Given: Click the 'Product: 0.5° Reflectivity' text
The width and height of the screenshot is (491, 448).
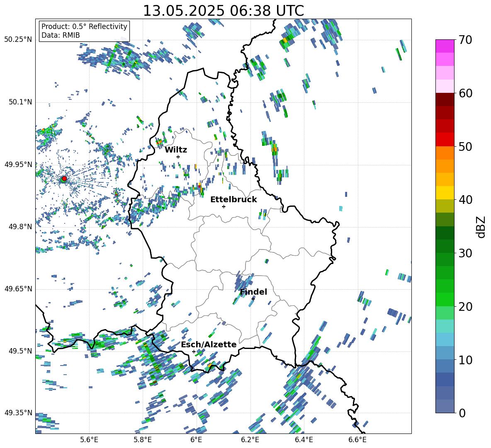Looking at the screenshot, I should point(84,27).
